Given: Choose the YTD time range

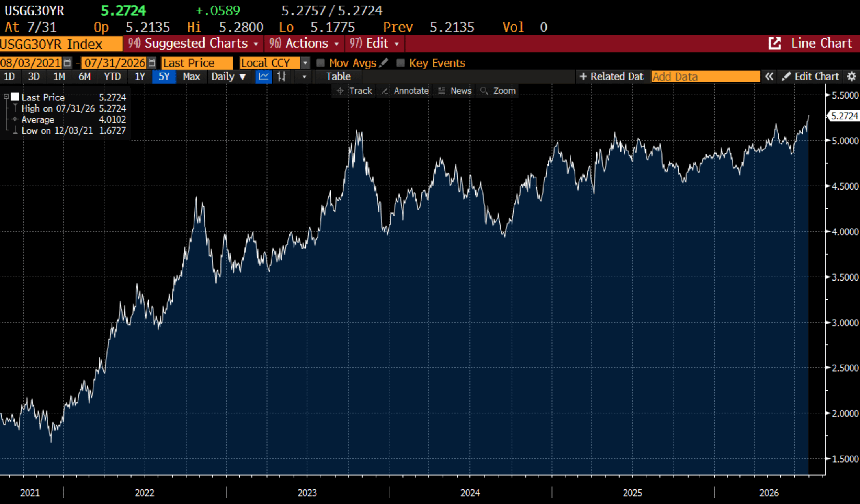Looking at the screenshot, I should [112, 76].
